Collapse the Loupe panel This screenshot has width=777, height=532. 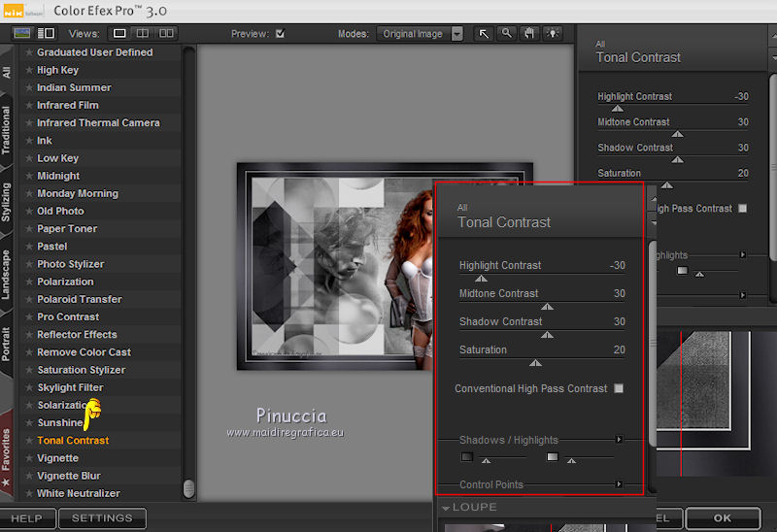click(x=446, y=508)
